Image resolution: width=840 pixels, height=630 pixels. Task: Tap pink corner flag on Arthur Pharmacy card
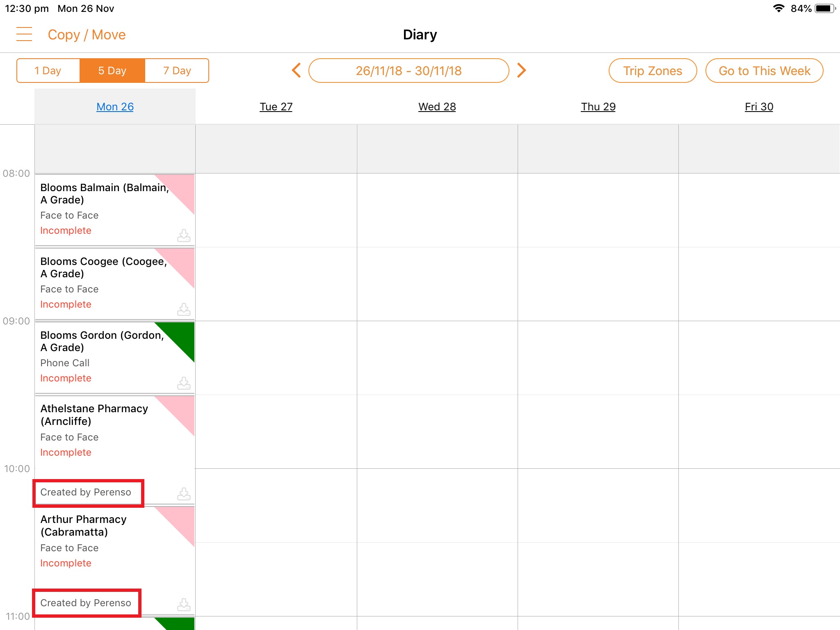coord(180,520)
